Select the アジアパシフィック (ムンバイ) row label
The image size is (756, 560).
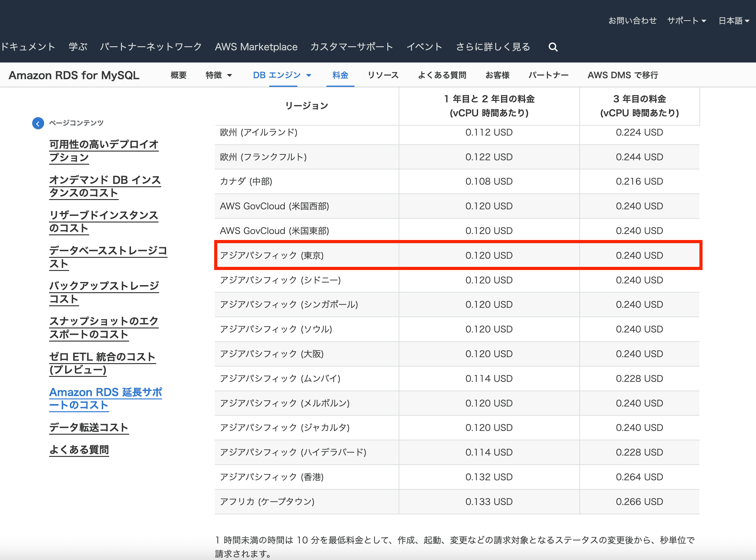tap(280, 378)
